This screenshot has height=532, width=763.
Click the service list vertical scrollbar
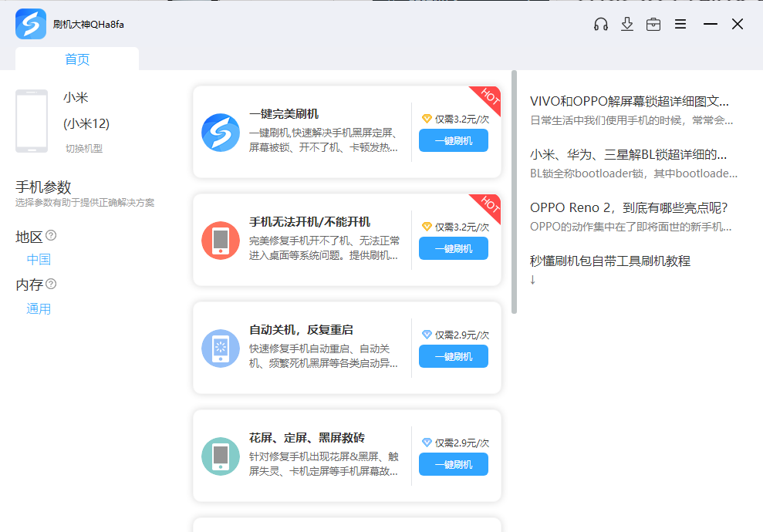click(x=514, y=192)
